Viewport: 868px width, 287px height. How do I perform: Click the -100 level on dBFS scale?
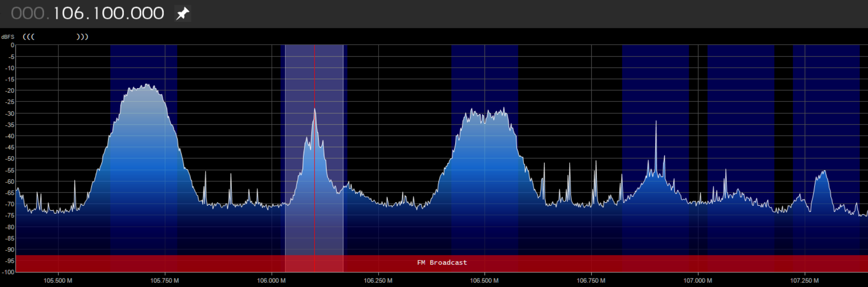tap(8, 272)
